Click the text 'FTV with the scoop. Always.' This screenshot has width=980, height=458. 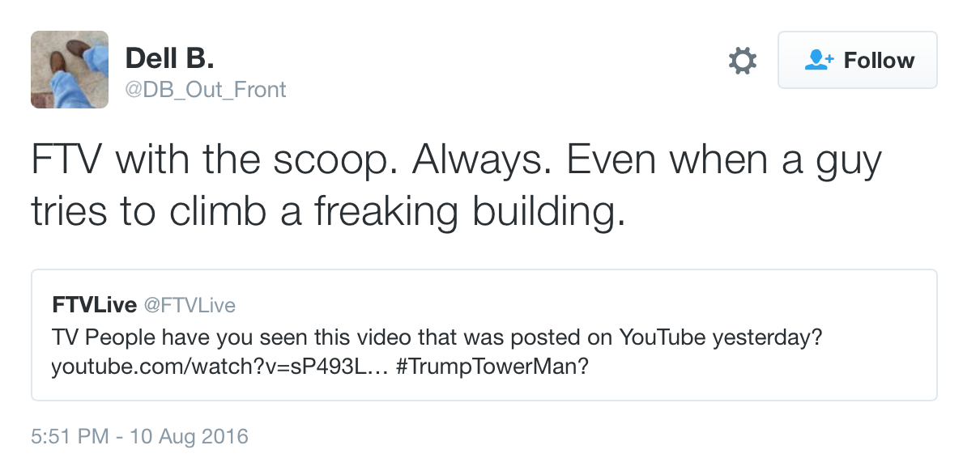[x=287, y=160]
